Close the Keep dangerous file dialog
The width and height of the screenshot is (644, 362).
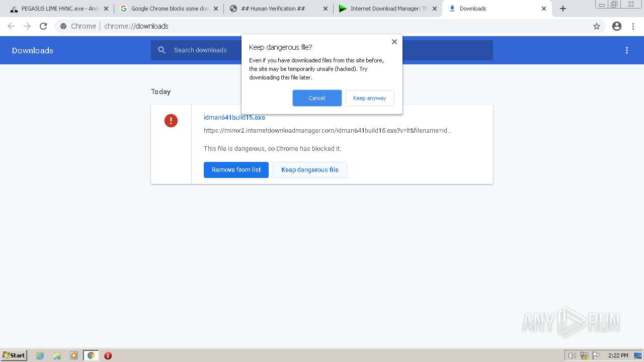point(394,42)
